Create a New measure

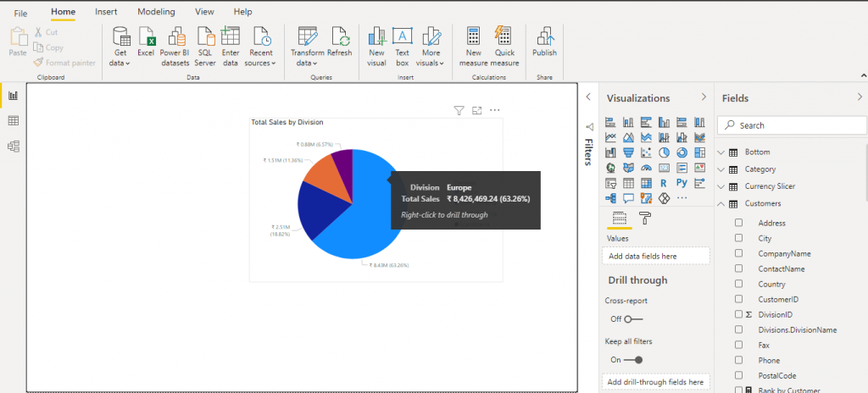[x=473, y=47]
